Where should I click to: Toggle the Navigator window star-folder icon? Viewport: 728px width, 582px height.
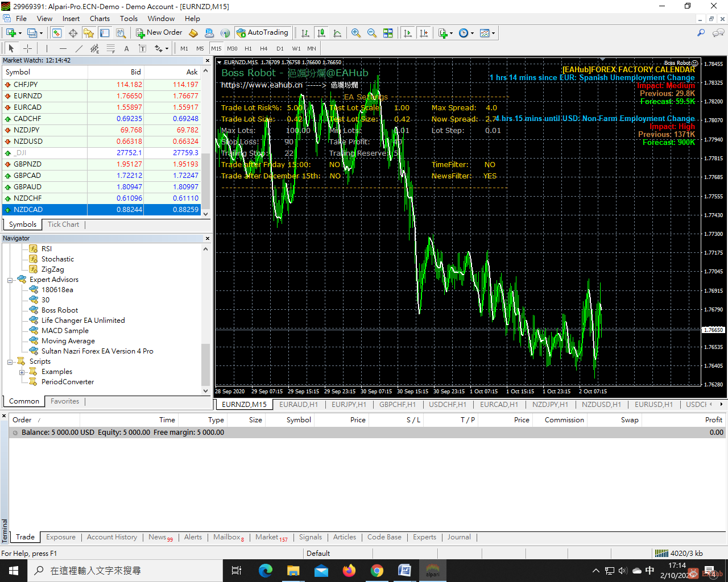click(89, 33)
